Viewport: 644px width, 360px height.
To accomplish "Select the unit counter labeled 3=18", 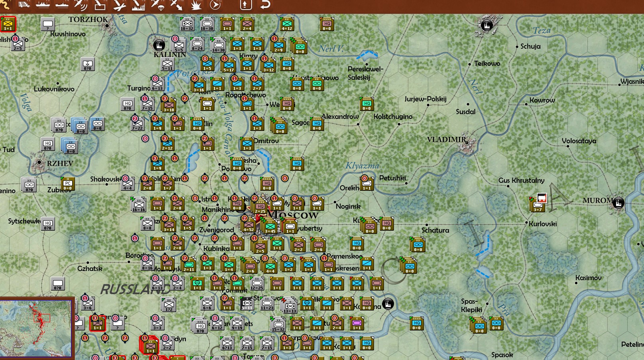I will pyautogui.click(x=169, y=106).
